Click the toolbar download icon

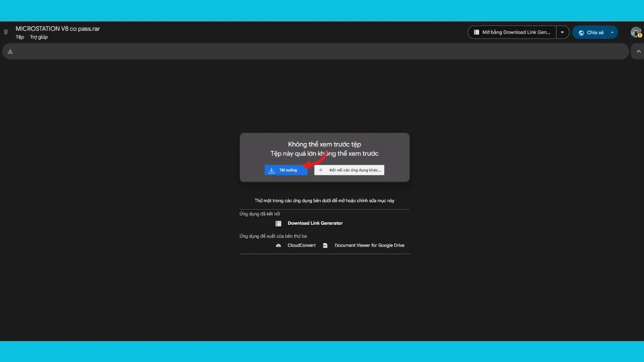[10, 51]
